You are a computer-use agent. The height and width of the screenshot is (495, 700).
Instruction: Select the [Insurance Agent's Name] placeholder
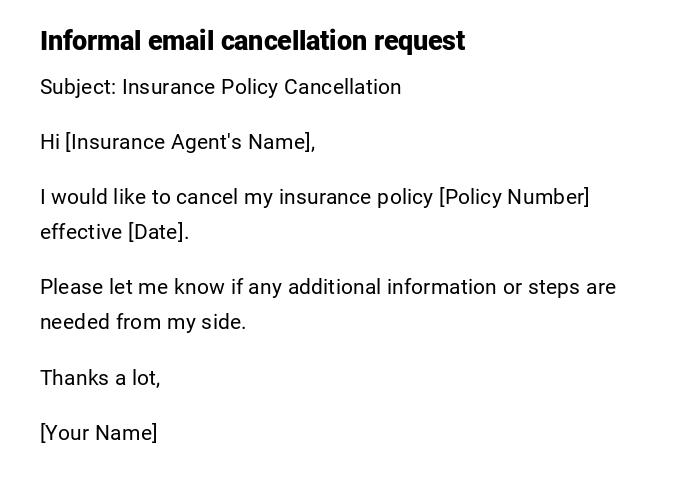[189, 142]
